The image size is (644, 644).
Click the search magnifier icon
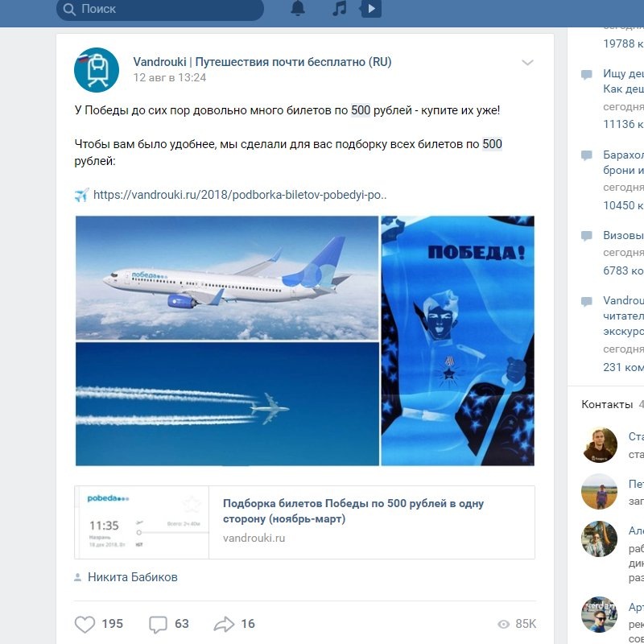[x=69, y=10]
